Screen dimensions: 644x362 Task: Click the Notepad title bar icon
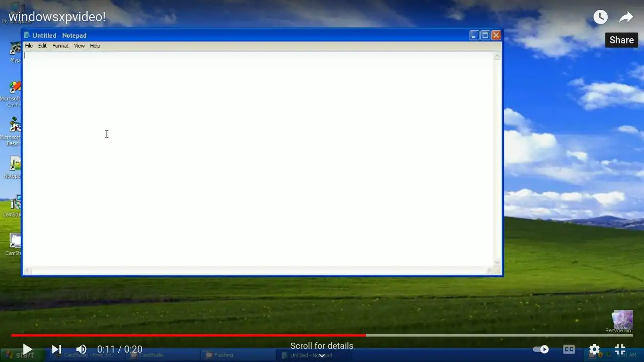(x=27, y=35)
